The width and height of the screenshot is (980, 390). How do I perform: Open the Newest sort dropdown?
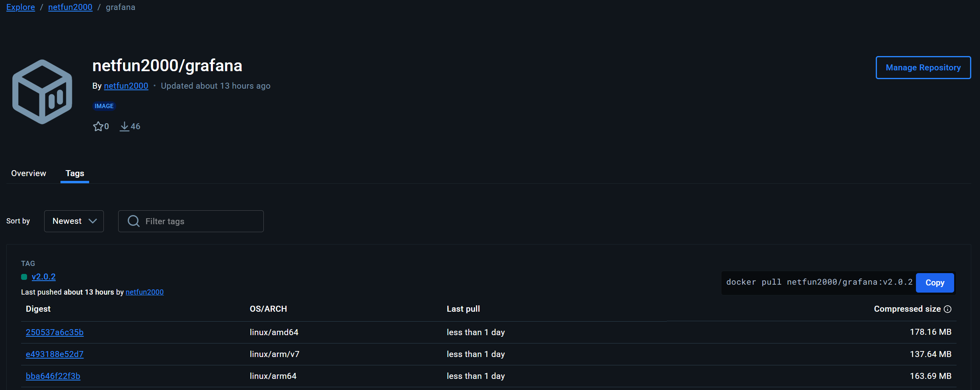point(74,221)
